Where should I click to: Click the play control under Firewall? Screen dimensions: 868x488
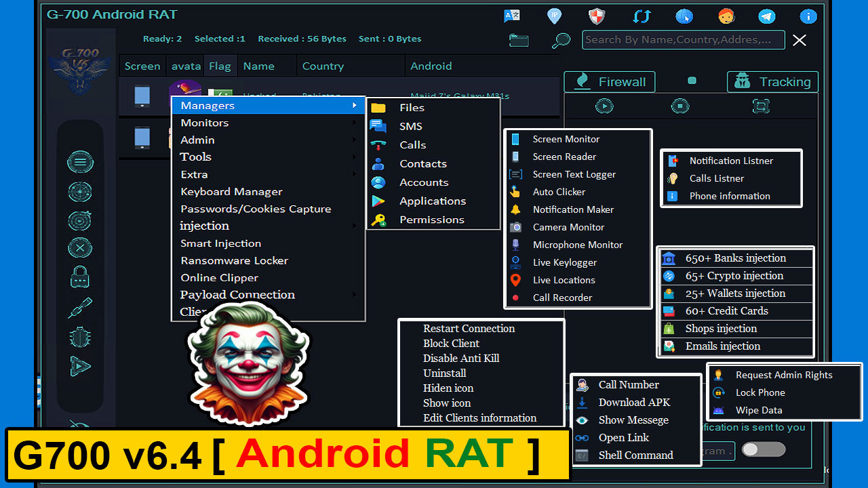pos(604,106)
